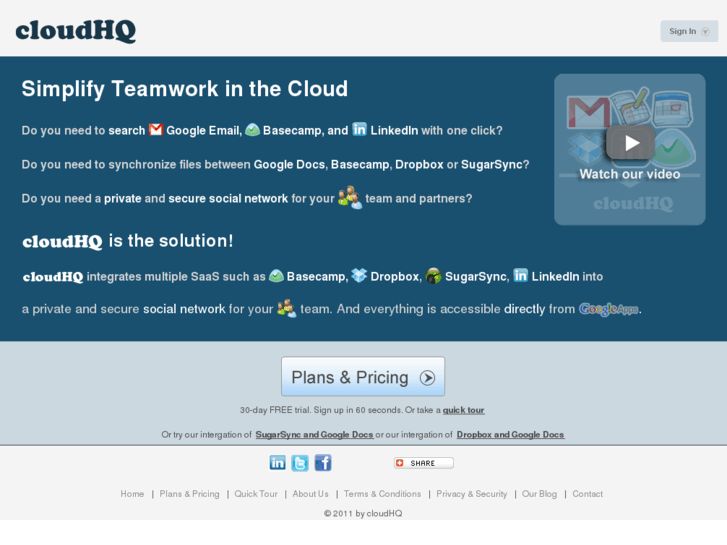This screenshot has width=727, height=545.
Task: Click the white cloudHQ logo before 'is the solution!'
Action: [x=63, y=242]
